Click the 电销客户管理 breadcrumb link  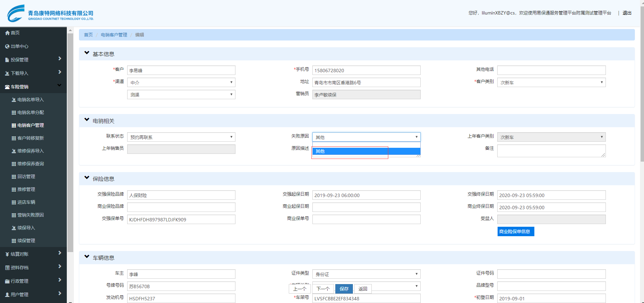point(114,35)
